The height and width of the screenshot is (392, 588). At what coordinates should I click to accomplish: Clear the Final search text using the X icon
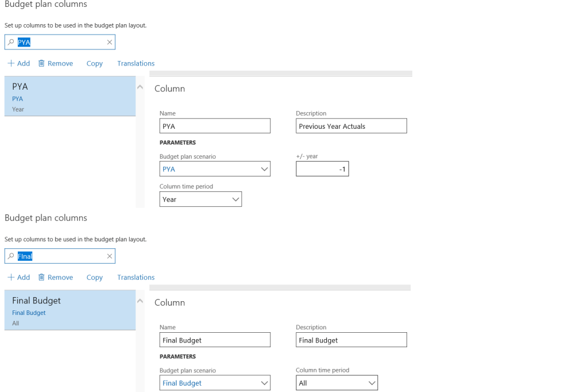coord(109,256)
